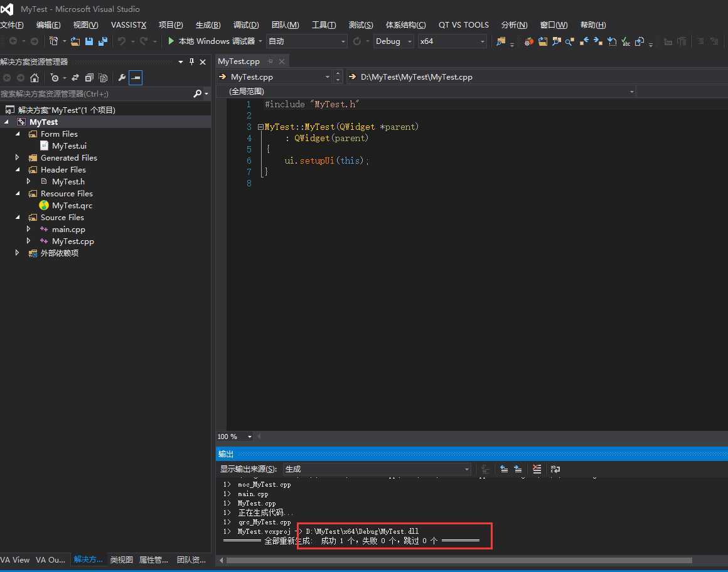728x572 pixels.
Task: Expand the 外部依赖项 node
Action: coord(18,253)
